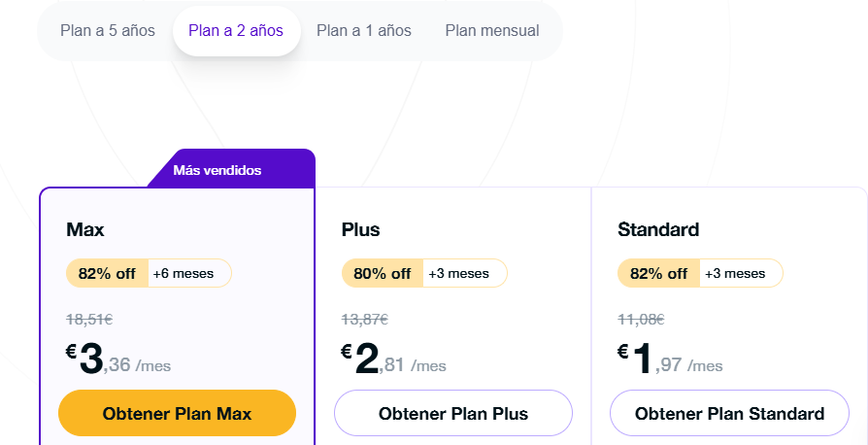
Task: Click the Standard plan title
Action: tap(658, 229)
